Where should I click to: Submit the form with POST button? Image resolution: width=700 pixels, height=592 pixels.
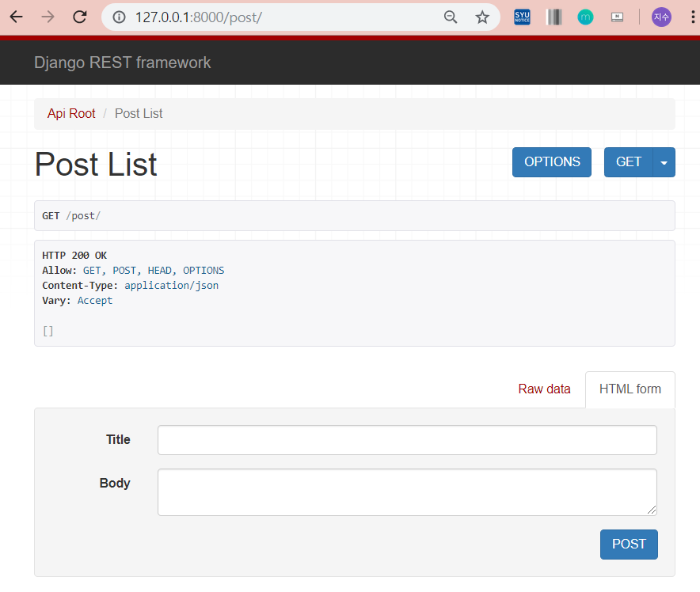point(629,545)
